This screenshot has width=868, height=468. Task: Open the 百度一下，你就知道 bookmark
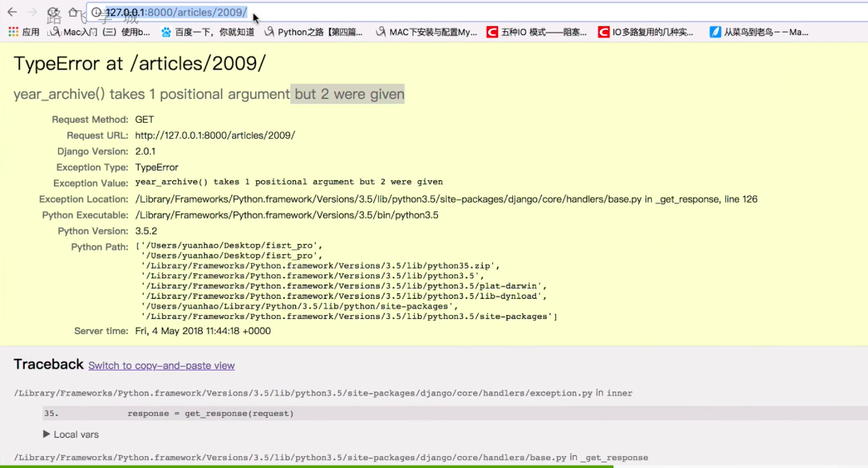point(207,32)
